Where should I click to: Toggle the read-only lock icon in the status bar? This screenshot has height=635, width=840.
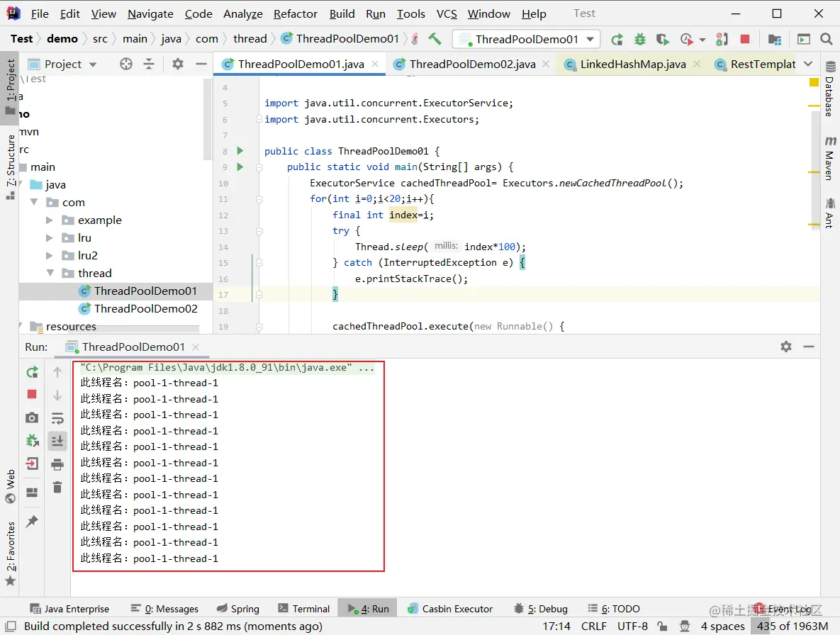point(663,626)
